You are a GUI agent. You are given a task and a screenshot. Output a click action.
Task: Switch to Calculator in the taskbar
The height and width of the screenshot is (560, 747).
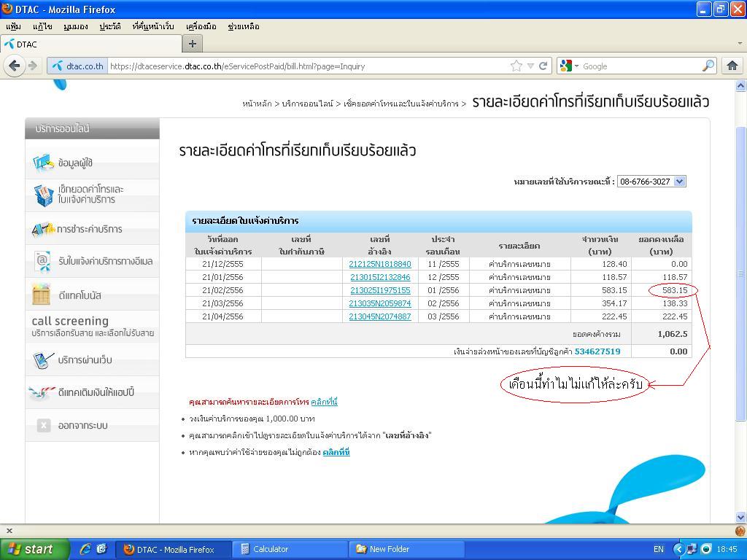click(x=290, y=549)
